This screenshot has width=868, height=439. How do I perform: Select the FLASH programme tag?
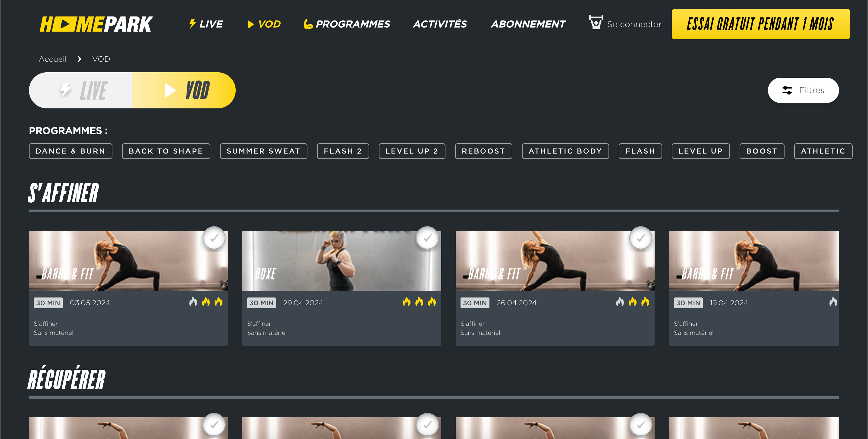click(640, 151)
